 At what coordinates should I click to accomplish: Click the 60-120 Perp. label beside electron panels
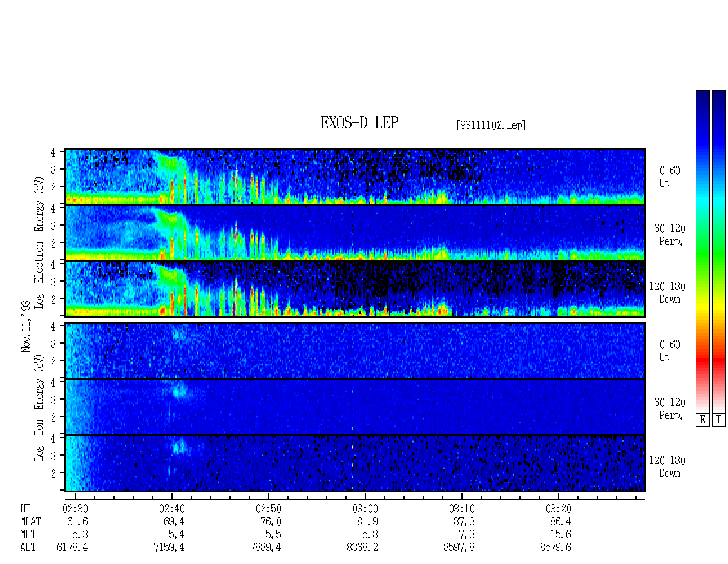tap(669, 235)
